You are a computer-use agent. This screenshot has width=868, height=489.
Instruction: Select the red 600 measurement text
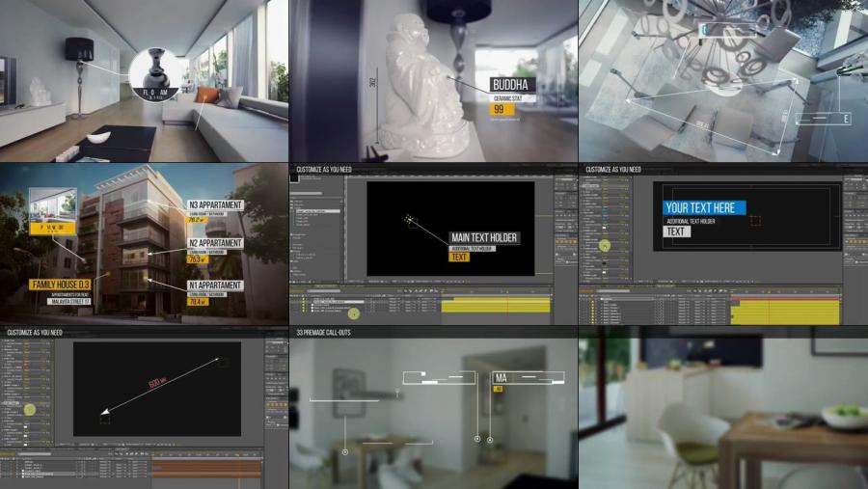(154, 383)
